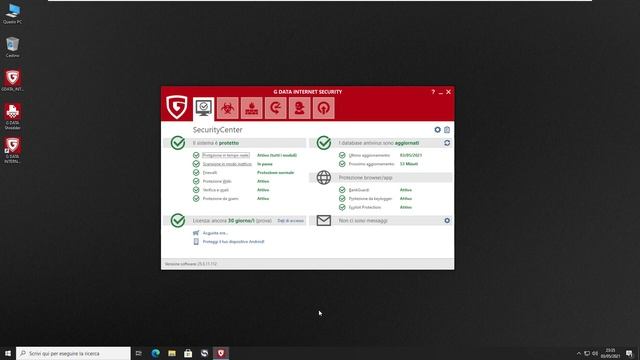Image resolution: width=640 pixels, height=360 pixels.
Task: Open 'Scansione in modo inattivo' options
Action: point(227,164)
